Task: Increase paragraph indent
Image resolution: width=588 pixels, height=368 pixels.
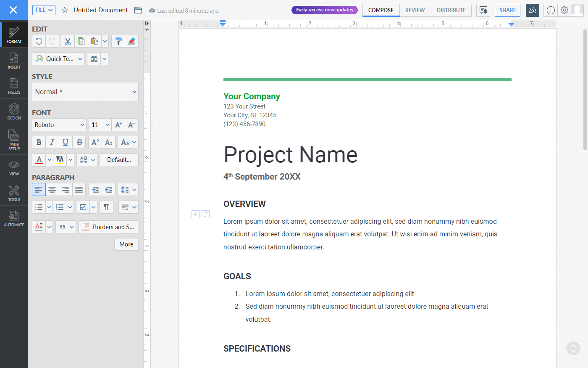Action: [95, 190]
